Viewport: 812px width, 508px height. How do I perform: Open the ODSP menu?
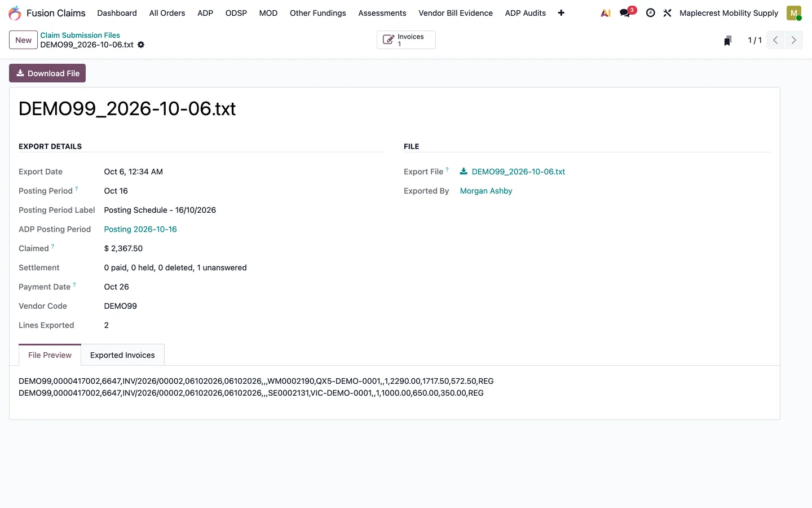click(236, 13)
